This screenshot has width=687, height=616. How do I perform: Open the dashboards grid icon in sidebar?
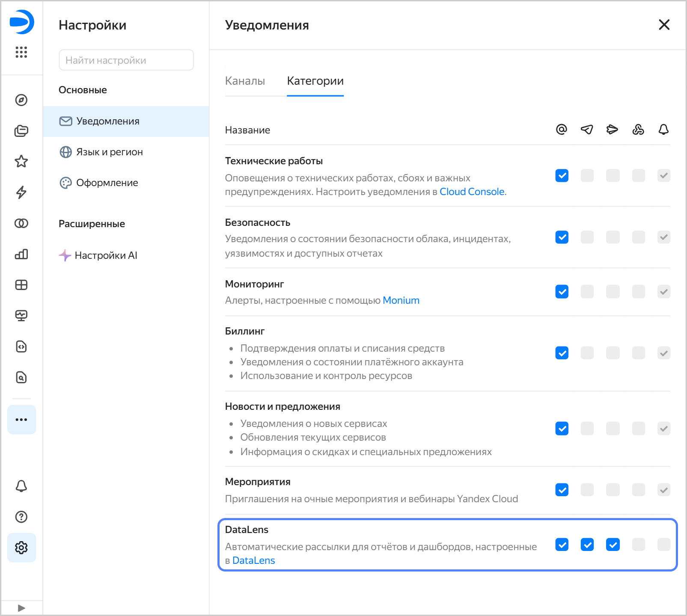[21, 285]
